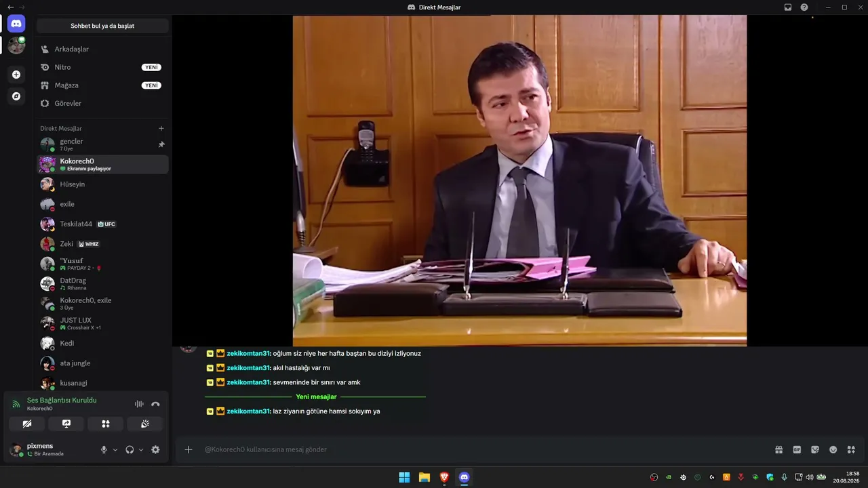Open the gencler group chat
This screenshot has width=868, height=488.
(102, 144)
